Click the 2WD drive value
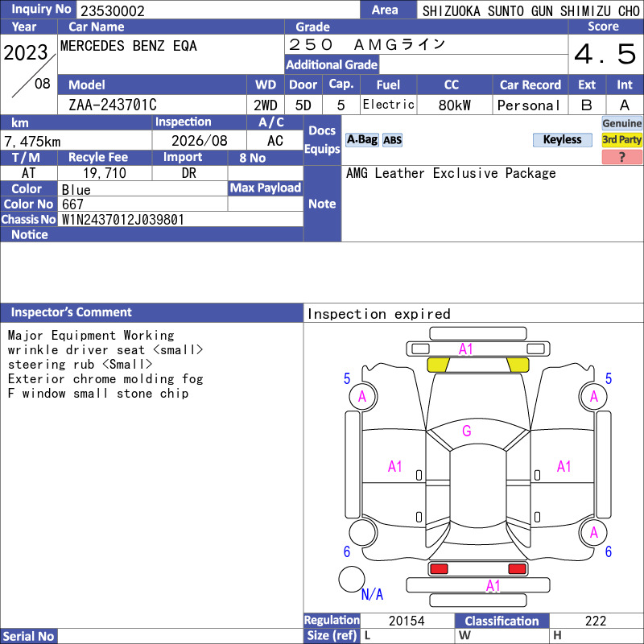 [x=266, y=105]
